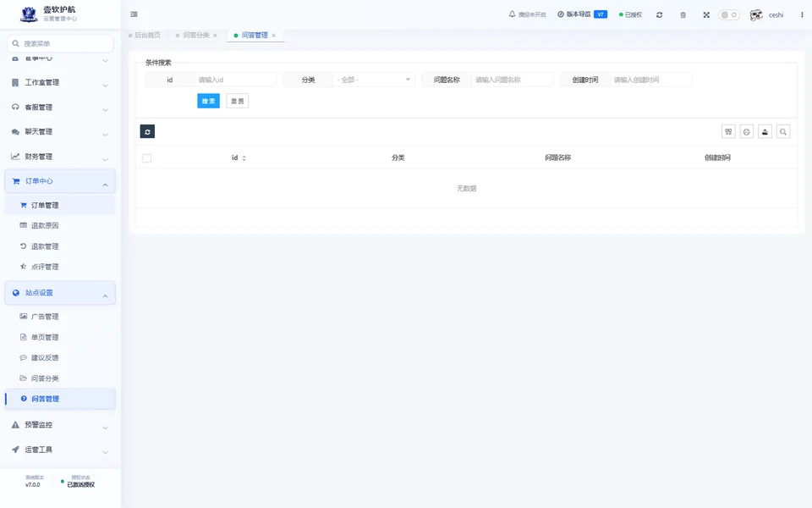
Task: Click the refresh icon in the top bar
Action: click(x=659, y=15)
